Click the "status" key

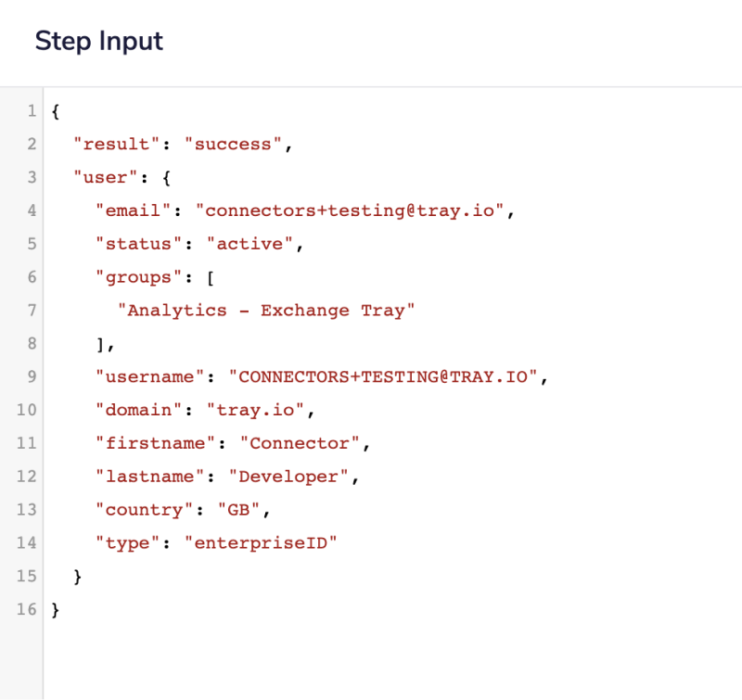tap(138, 244)
